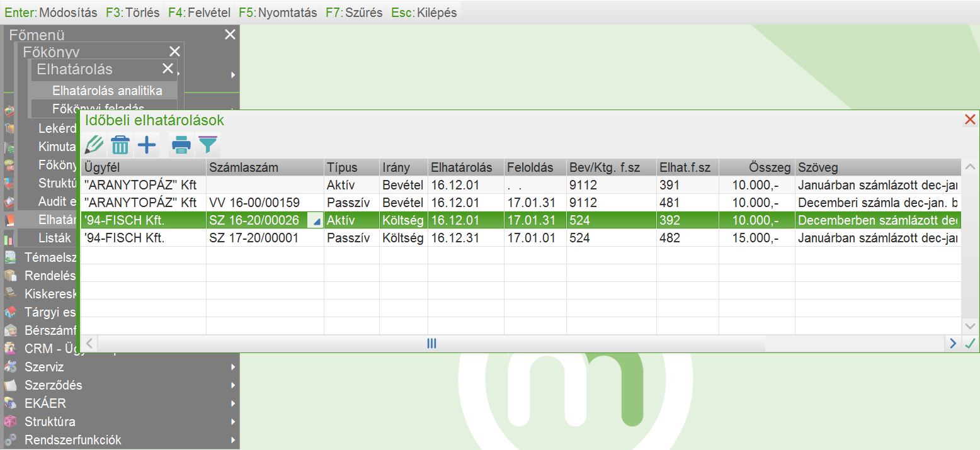Click the pencil edit icon in toolbar
This screenshot has height=450, width=980.
(x=94, y=145)
